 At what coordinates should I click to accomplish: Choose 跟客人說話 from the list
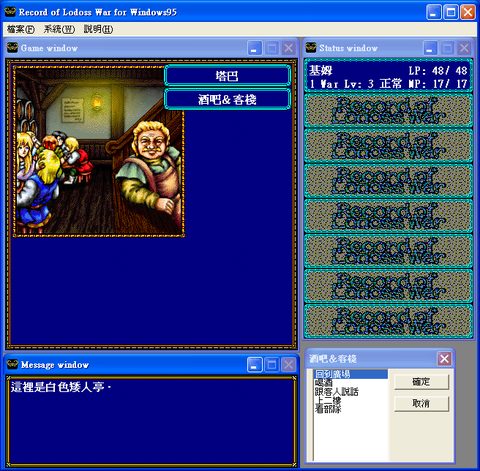click(337, 391)
